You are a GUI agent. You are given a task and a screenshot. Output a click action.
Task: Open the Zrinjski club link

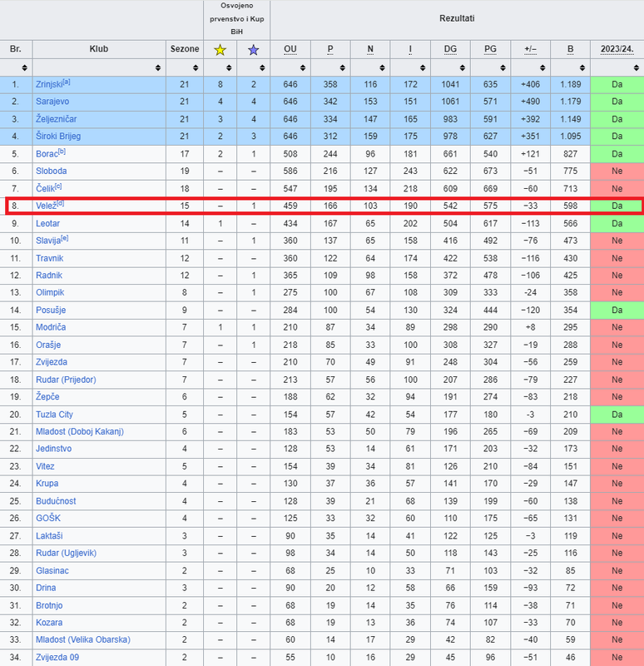[x=49, y=85]
